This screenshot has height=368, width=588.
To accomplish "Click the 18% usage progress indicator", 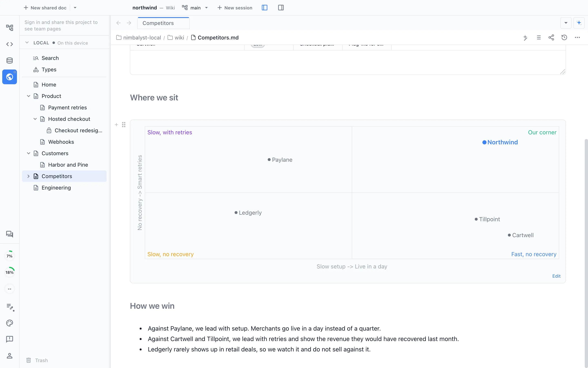I will 9,272.
